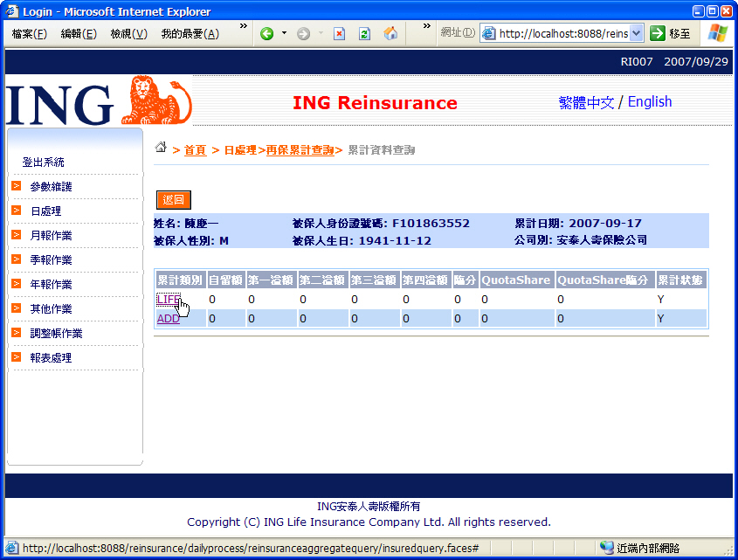Click the status bar page icon
The height and width of the screenshot is (560, 738).
coord(11,548)
